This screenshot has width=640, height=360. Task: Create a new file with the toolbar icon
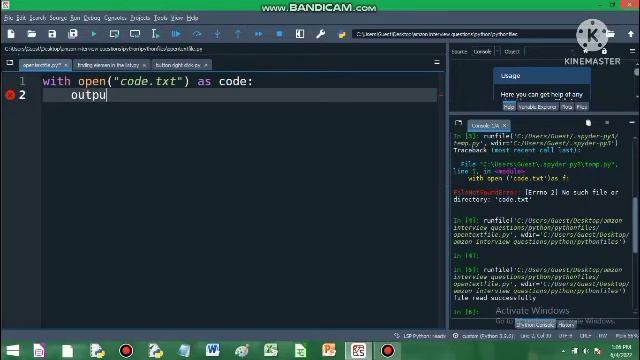tap(11, 34)
